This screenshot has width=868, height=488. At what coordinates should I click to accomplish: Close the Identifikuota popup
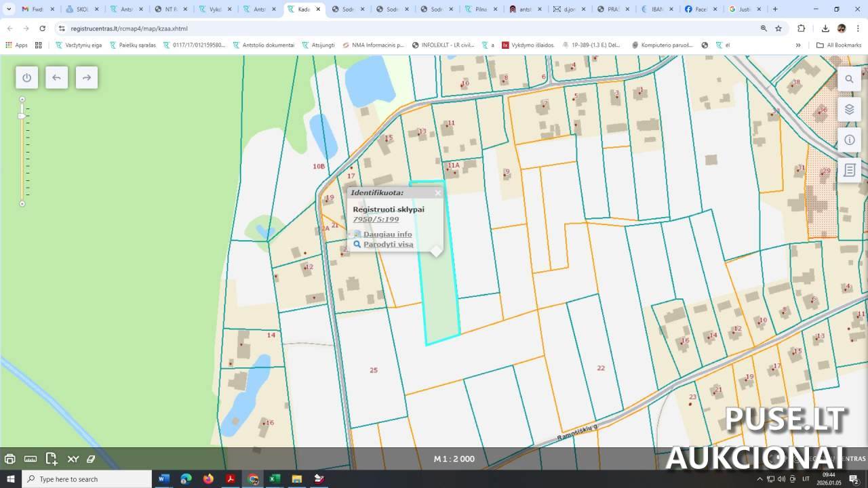pos(438,193)
